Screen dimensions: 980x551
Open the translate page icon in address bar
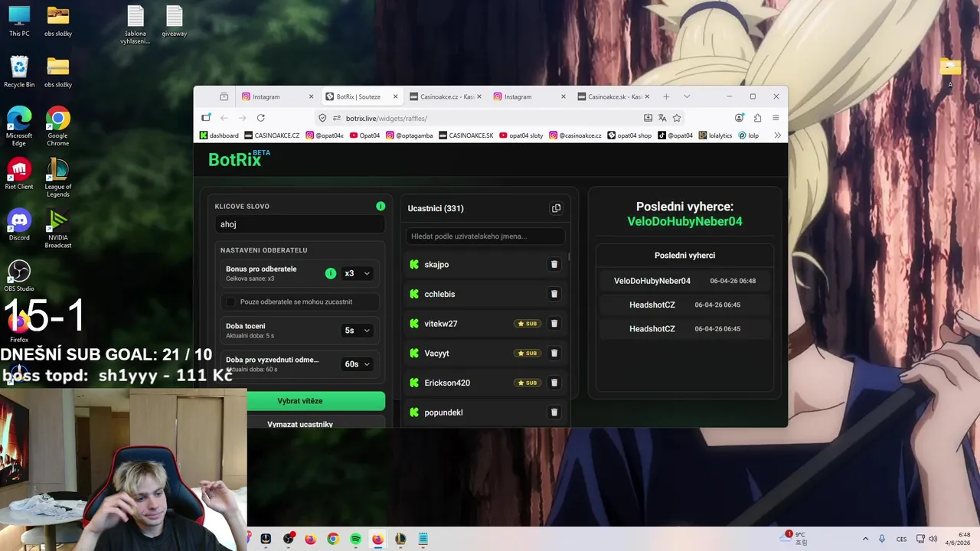662,118
